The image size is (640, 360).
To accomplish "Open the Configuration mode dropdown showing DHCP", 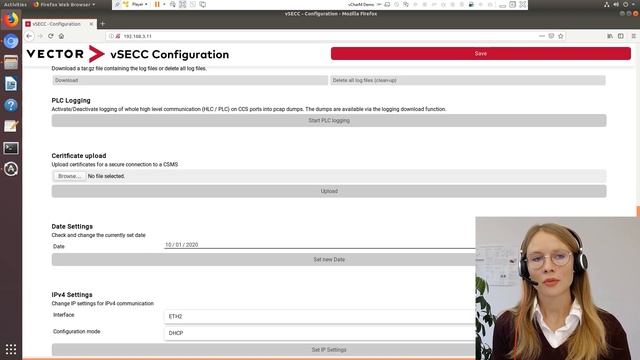I will 320,333.
